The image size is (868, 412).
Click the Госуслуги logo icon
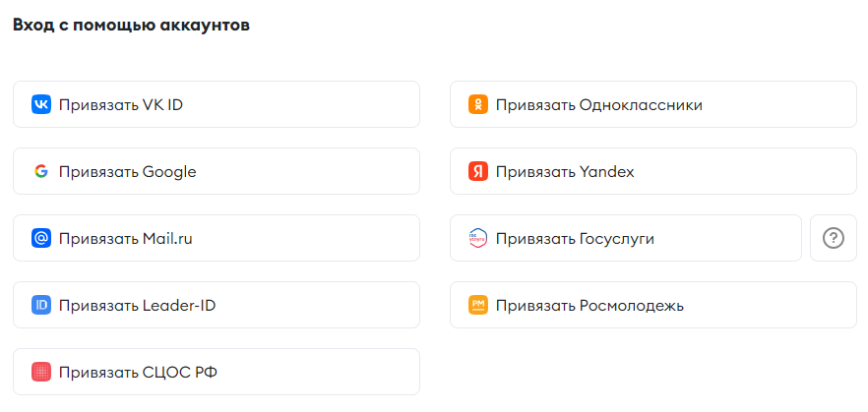(x=478, y=238)
